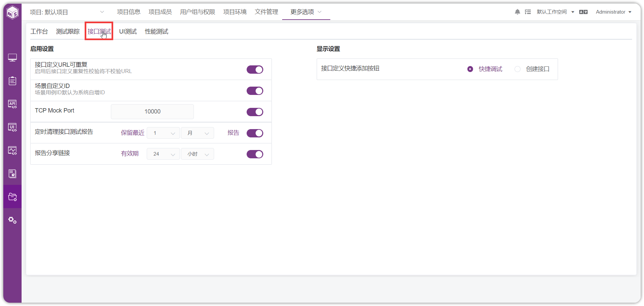Screen dimensions: 644x306
Task: Open retention unit dropdown showing 月
Action: pos(198,133)
